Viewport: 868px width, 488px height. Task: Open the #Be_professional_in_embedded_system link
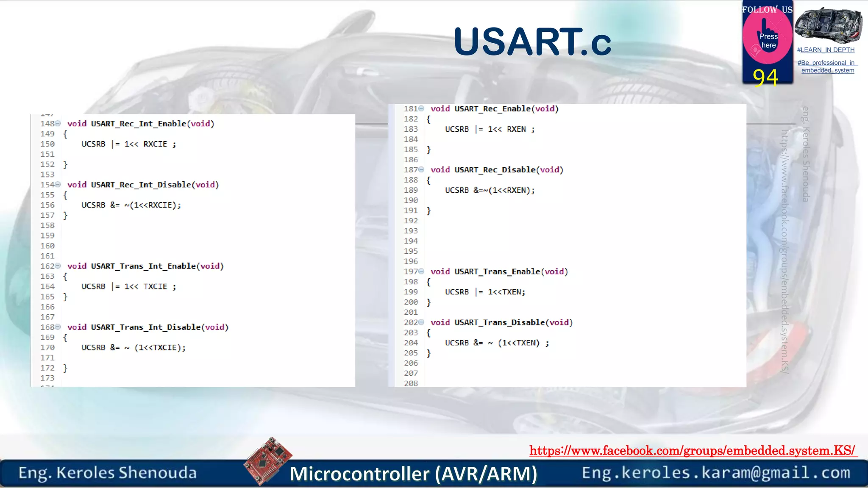click(x=827, y=67)
